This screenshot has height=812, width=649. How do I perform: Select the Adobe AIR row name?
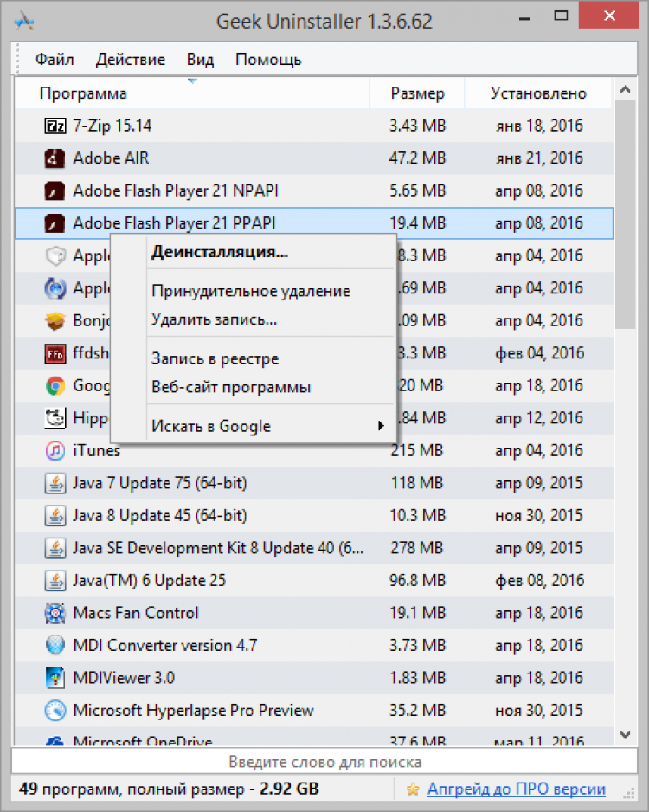pos(111,158)
